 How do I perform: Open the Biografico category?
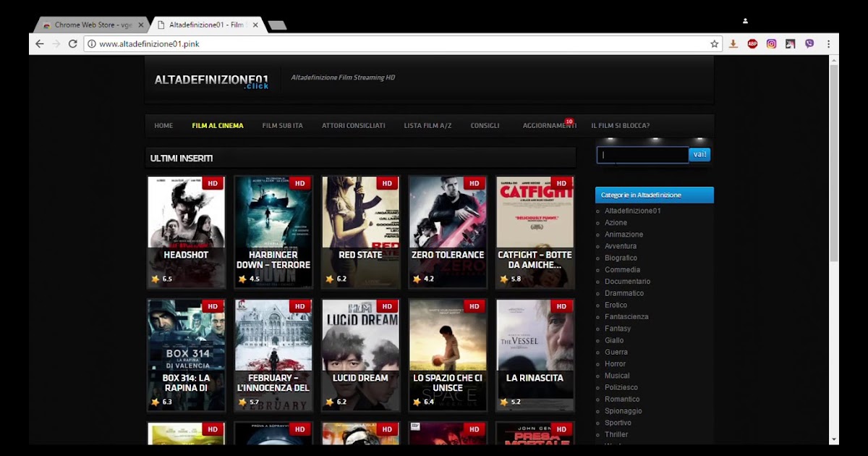[x=621, y=258]
